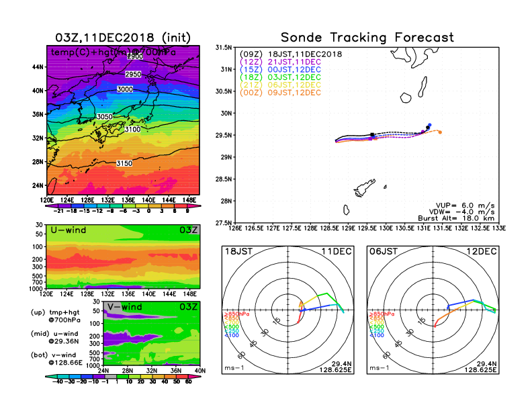Click the '18JST' hodograph label
This screenshot has height=411, width=532.
239,252
